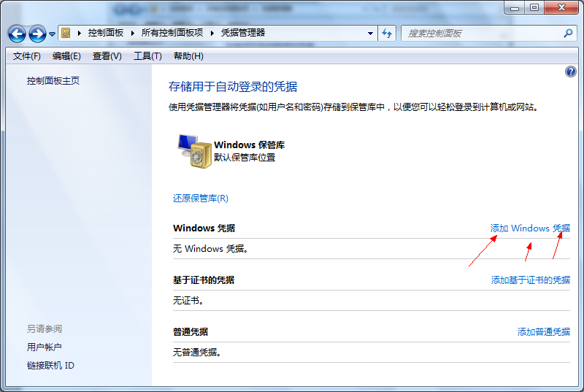Viewport: 584px width, 392px height.
Task: Select the 存储用于自动登录的凭据 heading
Action: (x=233, y=87)
